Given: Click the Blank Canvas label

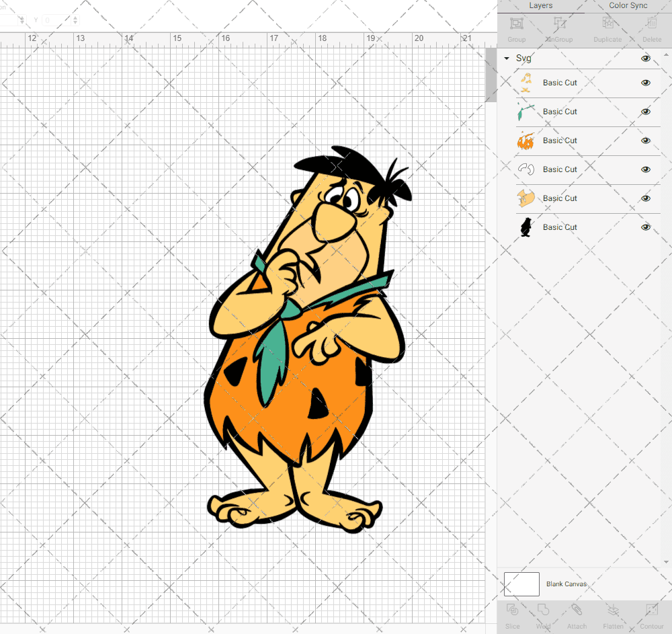Looking at the screenshot, I should (566, 584).
